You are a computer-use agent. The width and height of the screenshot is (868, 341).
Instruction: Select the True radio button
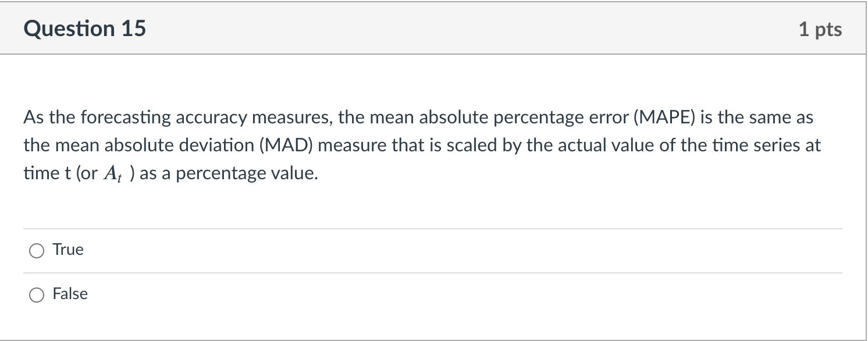coord(36,250)
